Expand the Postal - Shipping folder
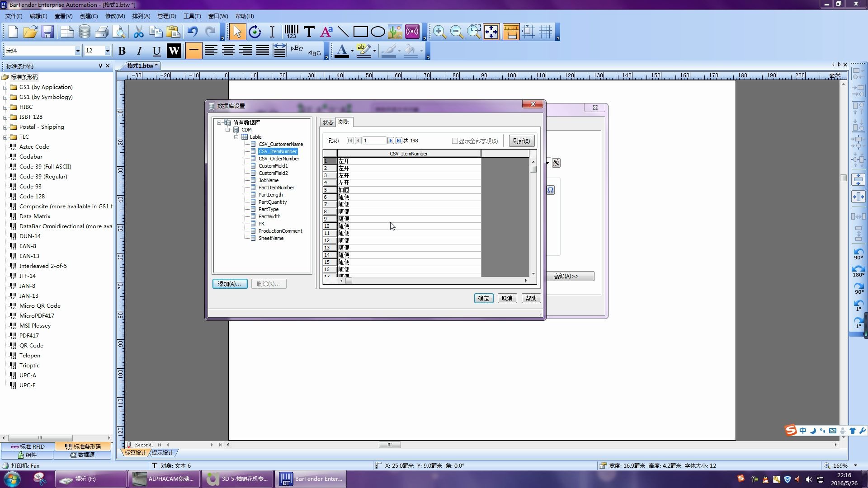 point(5,127)
